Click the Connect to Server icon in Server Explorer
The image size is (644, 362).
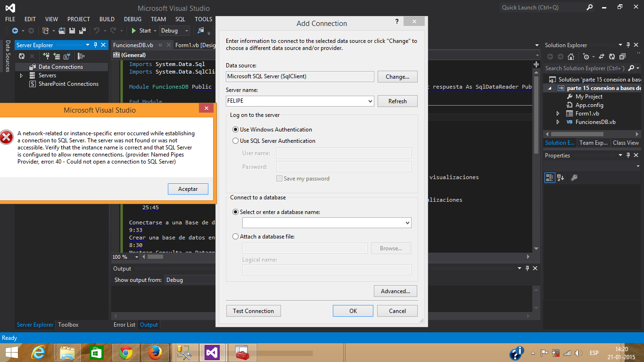click(57, 56)
